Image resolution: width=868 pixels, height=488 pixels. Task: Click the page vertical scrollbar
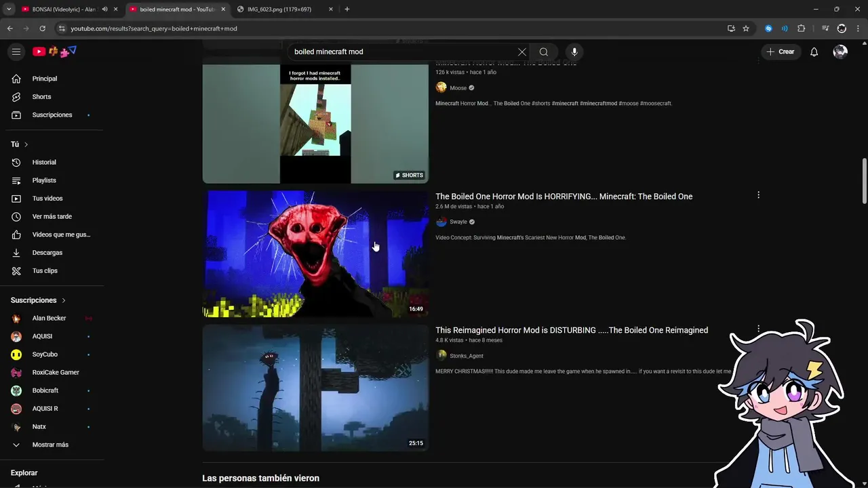click(864, 181)
